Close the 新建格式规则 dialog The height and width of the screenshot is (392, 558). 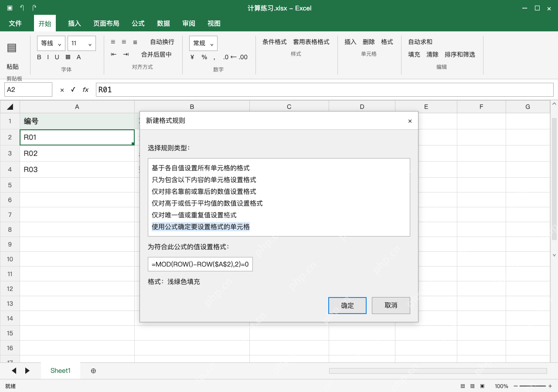click(410, 121)
